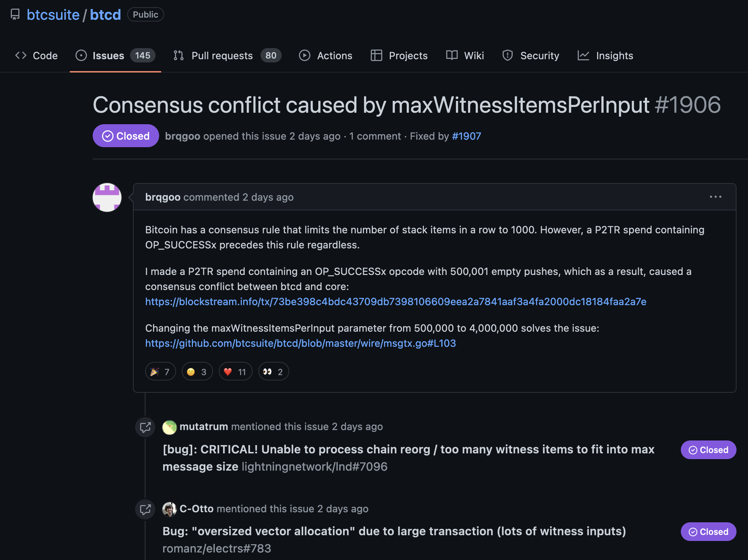Open fixing pull request #1907
Screen dimensions: 748x560
pyautogui.click(x=467, y=136)
